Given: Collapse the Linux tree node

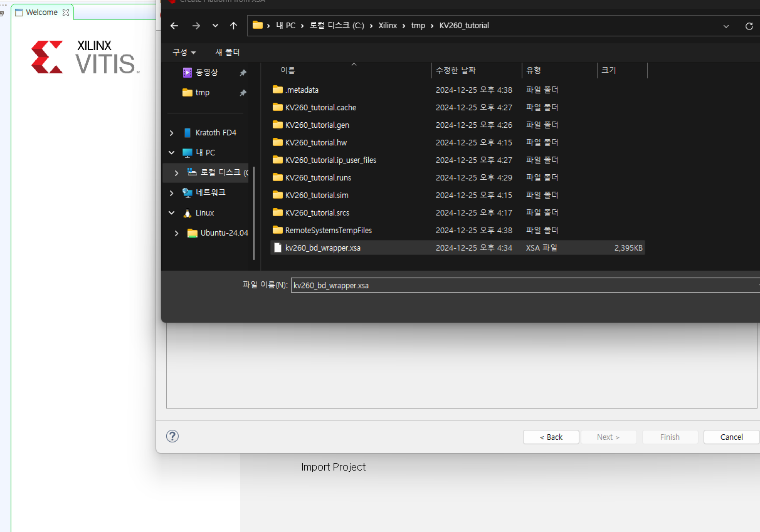Looking at the screenshot, I should pos(172,213).
